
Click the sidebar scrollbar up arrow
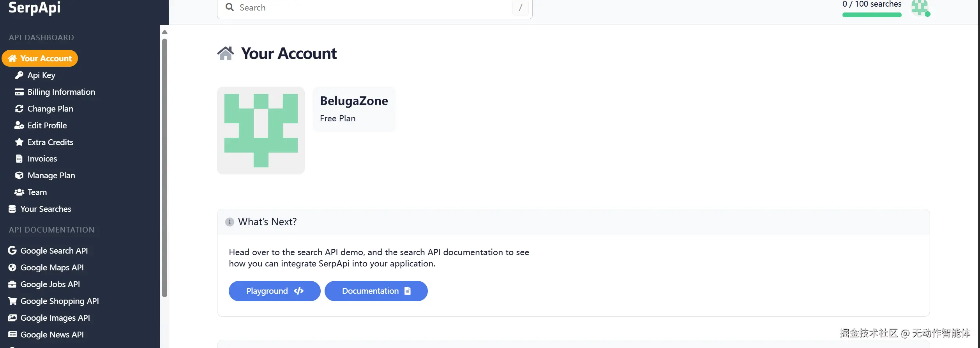coord(164,32)
